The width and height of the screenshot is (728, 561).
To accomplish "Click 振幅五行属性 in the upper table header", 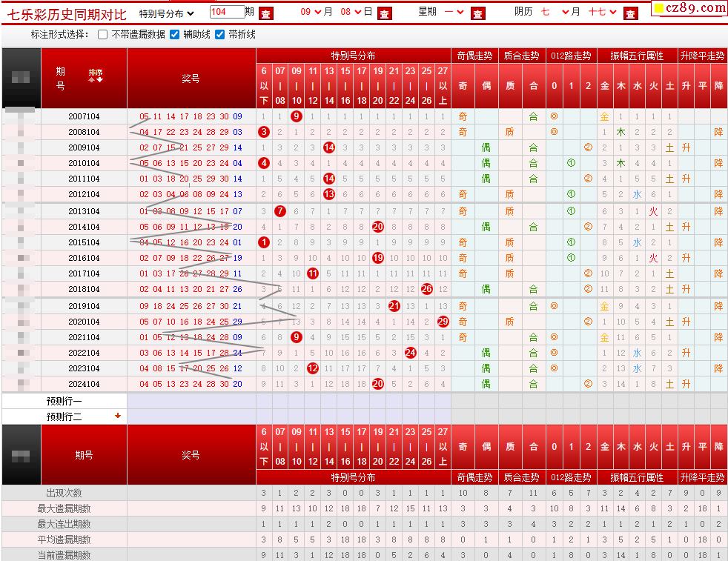I will pos(637,56).
